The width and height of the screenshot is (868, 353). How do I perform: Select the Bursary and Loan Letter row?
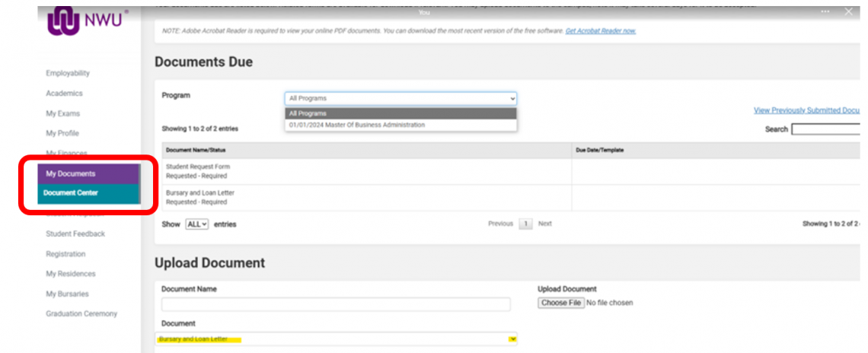511,198
